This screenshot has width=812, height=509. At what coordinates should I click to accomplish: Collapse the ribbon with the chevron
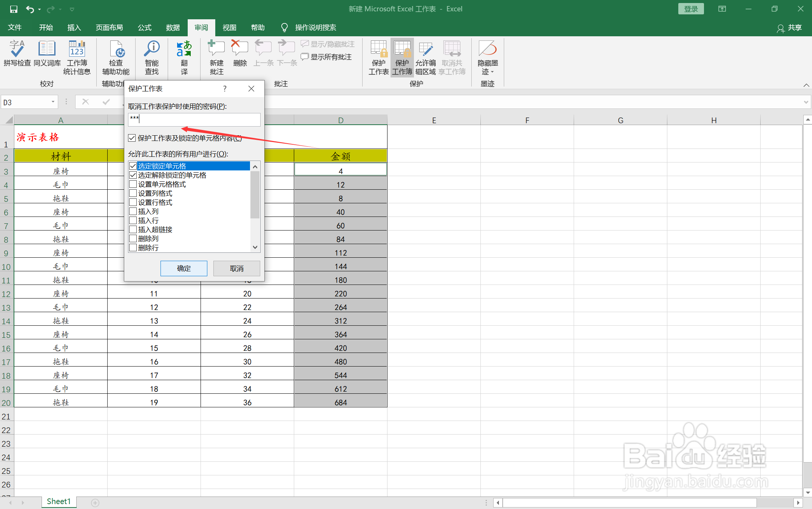(806, 85)
